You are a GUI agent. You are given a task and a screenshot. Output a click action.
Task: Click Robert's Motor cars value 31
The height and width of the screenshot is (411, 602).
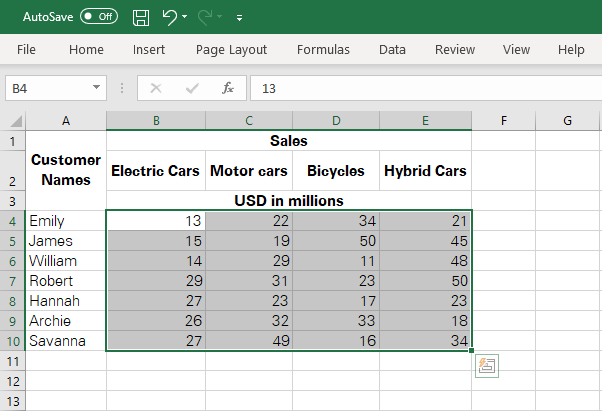[x=249, y=281]
